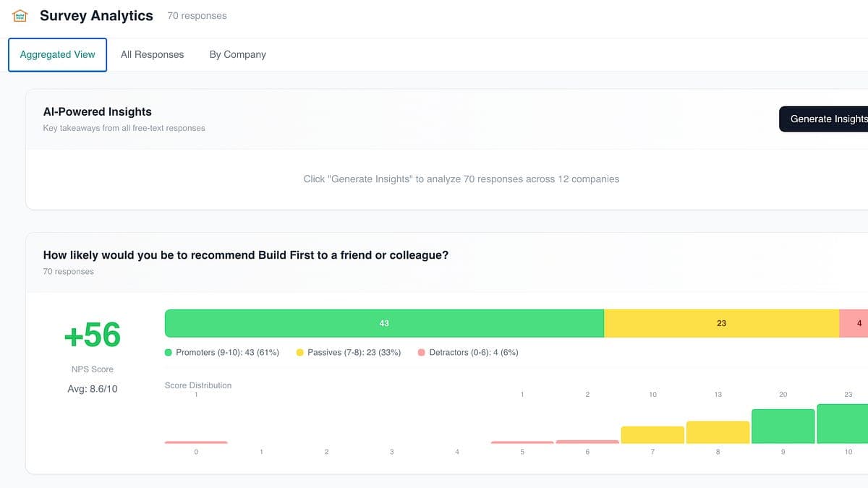The width and height of the screenshot is (868, 488).
Task: Click the Survey Analytics page title
Action: point(96,15)
